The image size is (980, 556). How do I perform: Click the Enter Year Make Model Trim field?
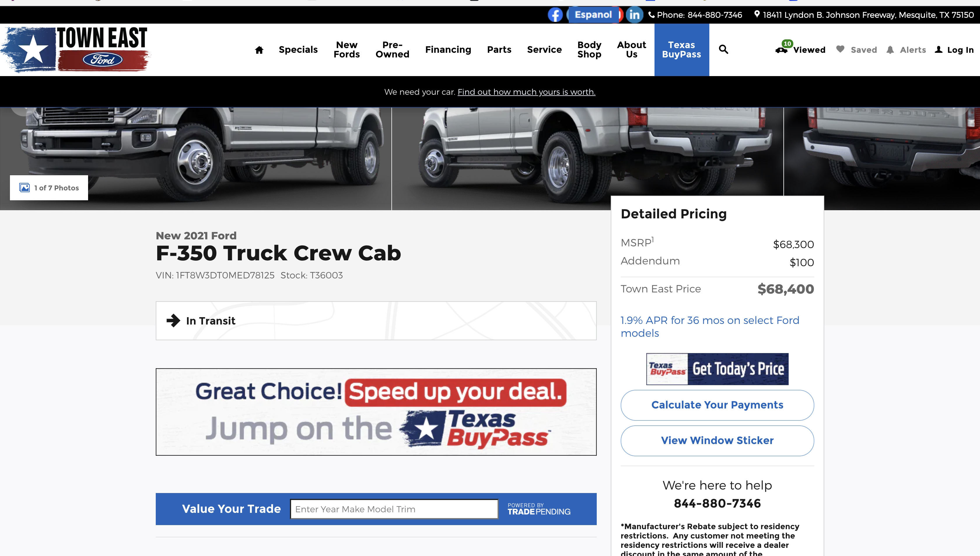tap(394, 509)
